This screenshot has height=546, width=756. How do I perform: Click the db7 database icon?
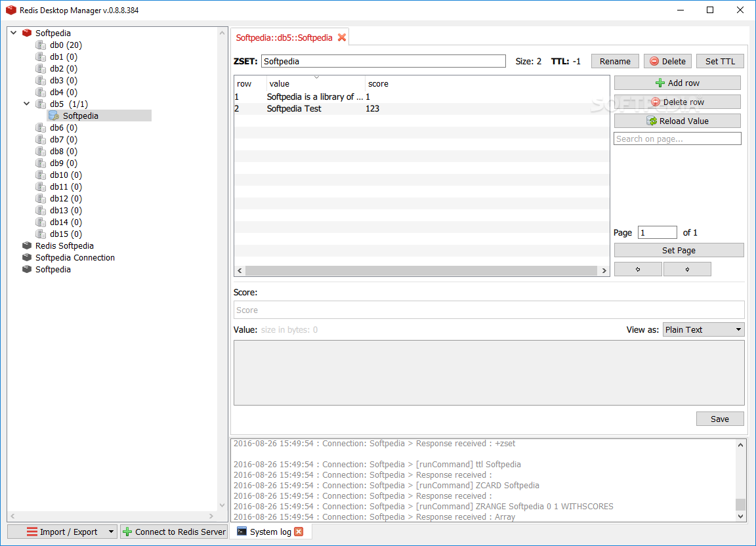point(41,139)
